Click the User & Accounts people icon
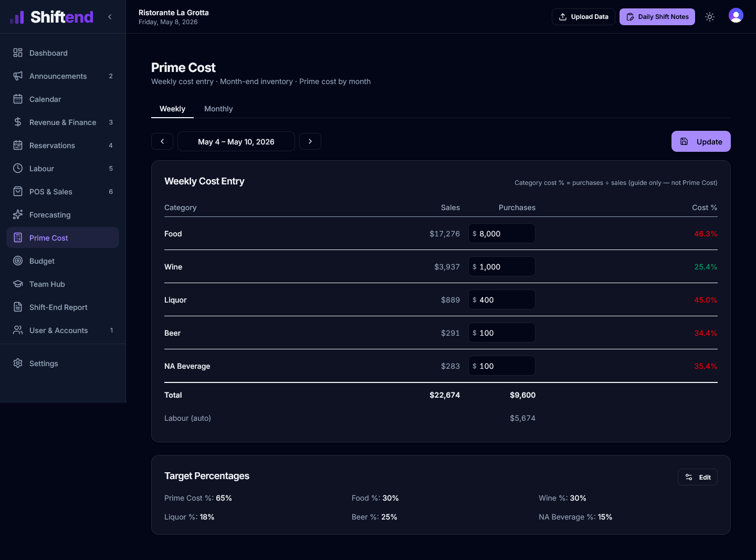The image size is (756, 560). point(18,330)
